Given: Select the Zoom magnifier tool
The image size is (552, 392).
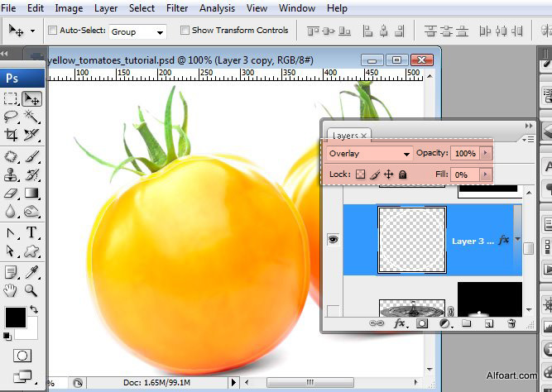Looking at the screenshot, I should (31, 290).
